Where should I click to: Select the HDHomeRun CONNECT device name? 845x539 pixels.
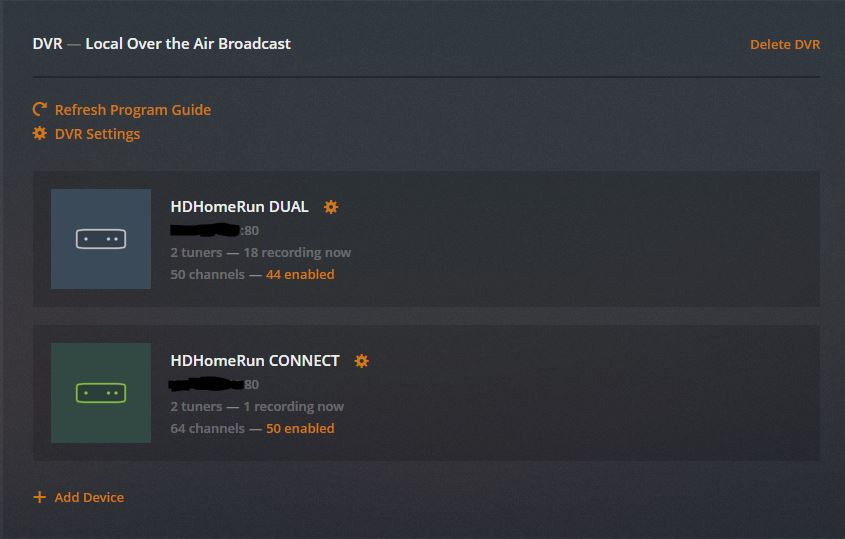pos(255,361)
